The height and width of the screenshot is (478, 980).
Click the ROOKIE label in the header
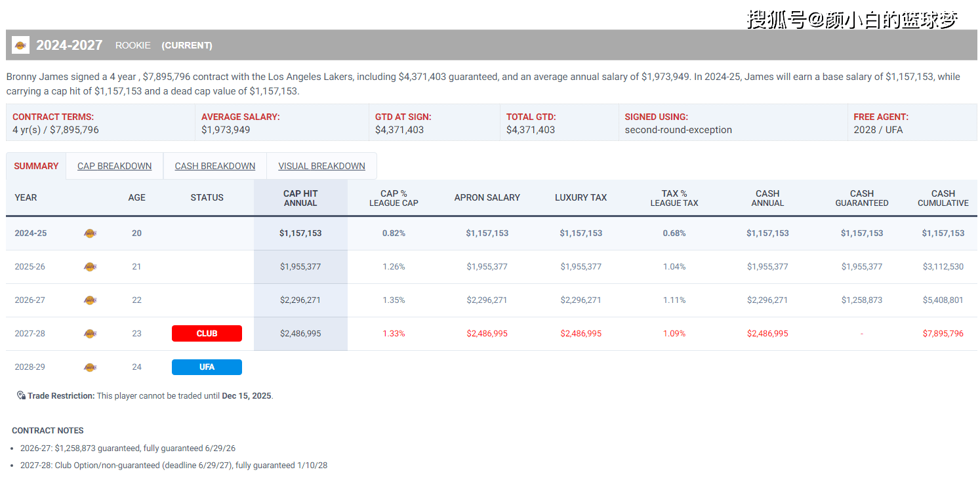tap(133, 45)
